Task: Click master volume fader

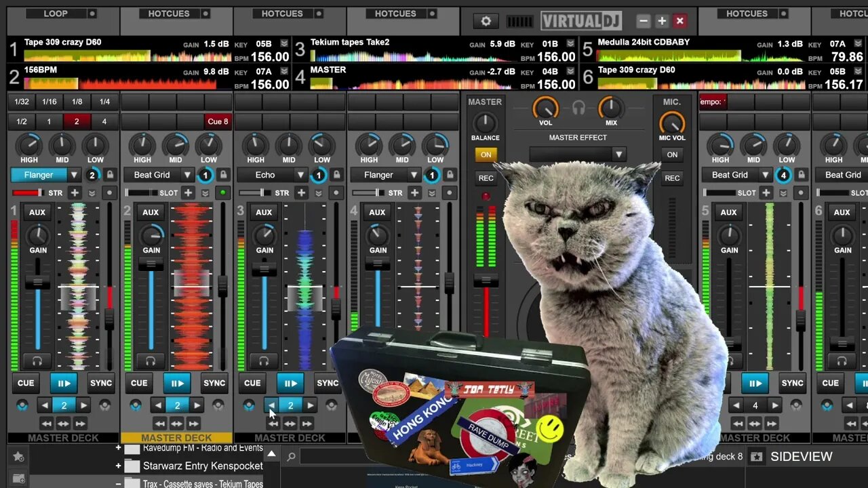Action: [x=486, y=281]
